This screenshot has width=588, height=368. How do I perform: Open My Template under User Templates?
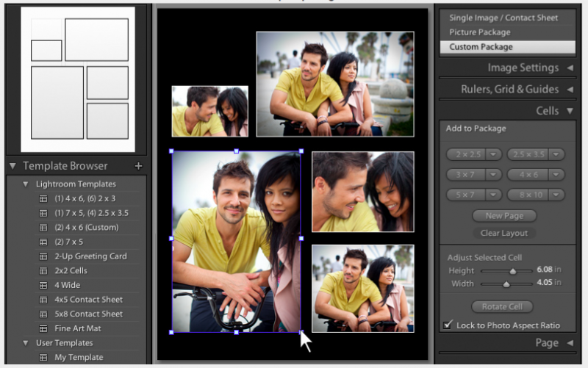tap(79, 358)
